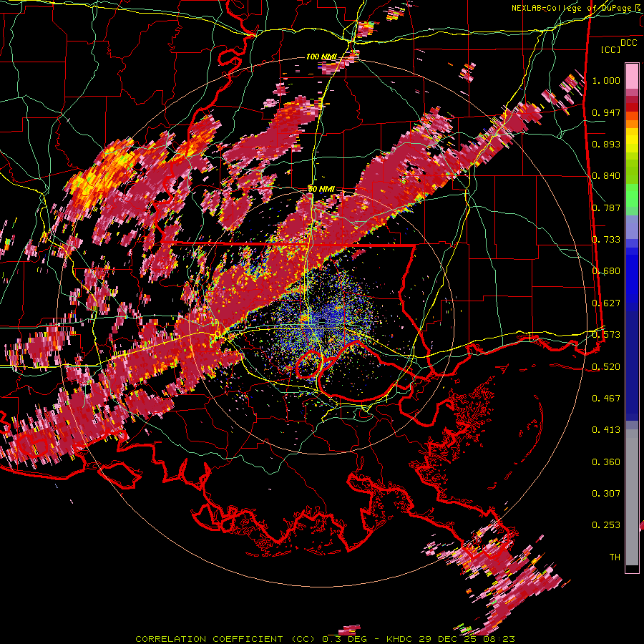Click the 0.413 color scale value

click(x=606, y=429)
